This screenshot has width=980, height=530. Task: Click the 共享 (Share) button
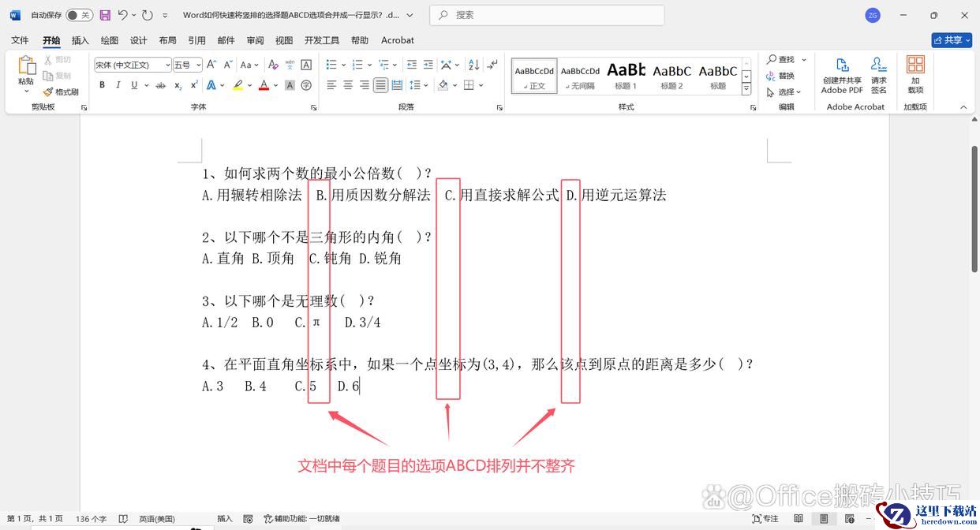point(951,40)
